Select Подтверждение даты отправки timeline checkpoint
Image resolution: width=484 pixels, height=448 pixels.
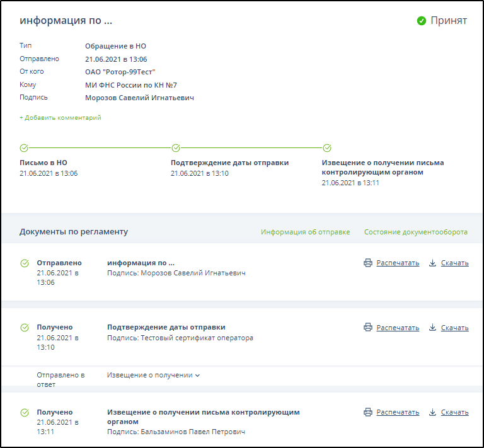176,148
